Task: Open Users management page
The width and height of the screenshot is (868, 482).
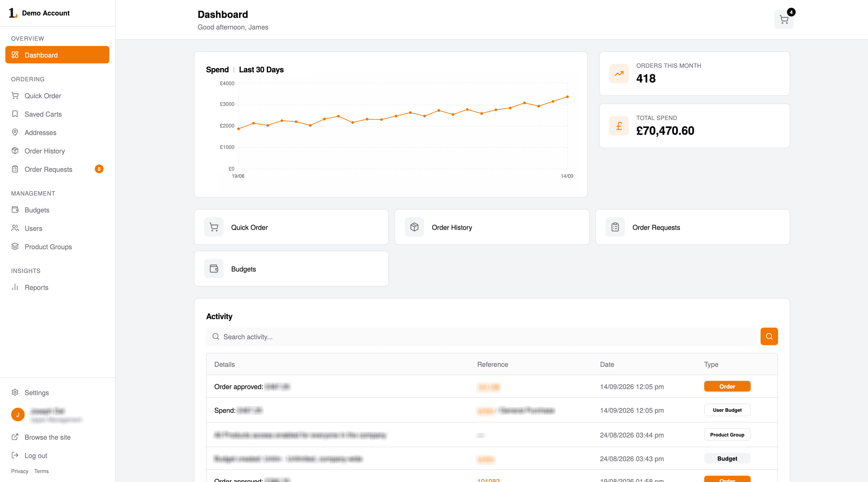Action: click(33, 228)
